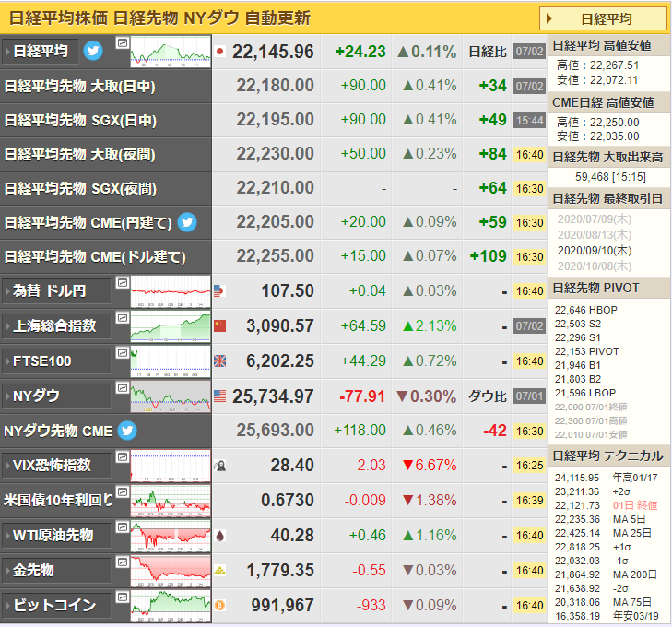Open chart popup icon for 米国債10年利回り row

[123, 492]
